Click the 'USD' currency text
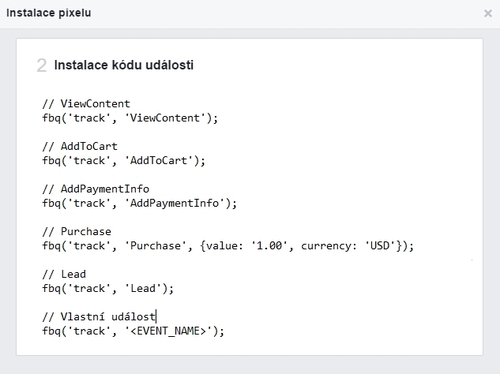 380,246
